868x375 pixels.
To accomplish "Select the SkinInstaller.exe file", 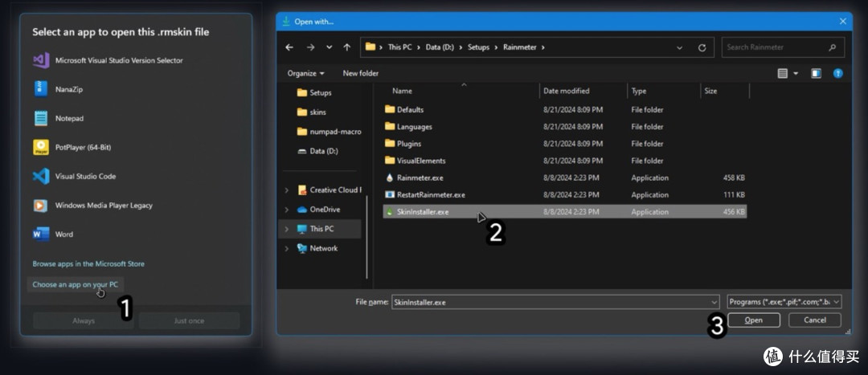I will click(x=565, y=212).
